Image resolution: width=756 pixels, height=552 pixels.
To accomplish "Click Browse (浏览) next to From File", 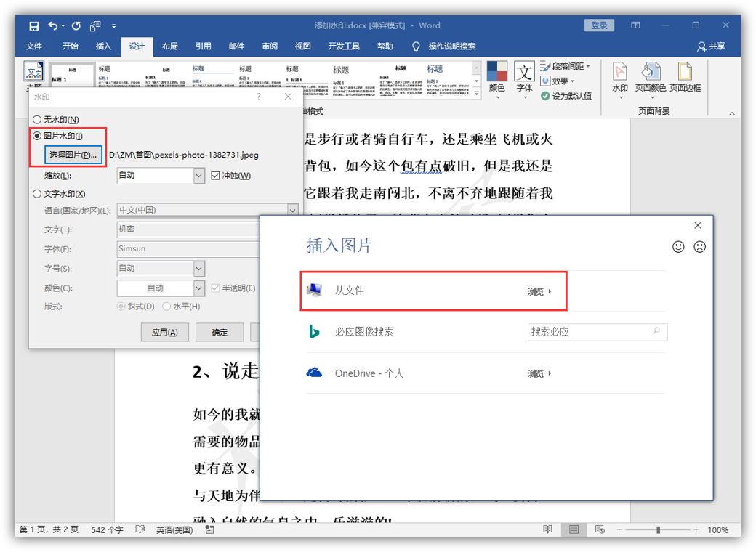I will click(x=539, y=291).
